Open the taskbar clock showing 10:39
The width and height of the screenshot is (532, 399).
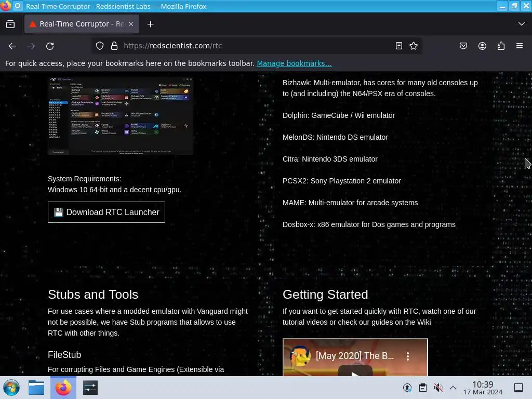point(483,388)
